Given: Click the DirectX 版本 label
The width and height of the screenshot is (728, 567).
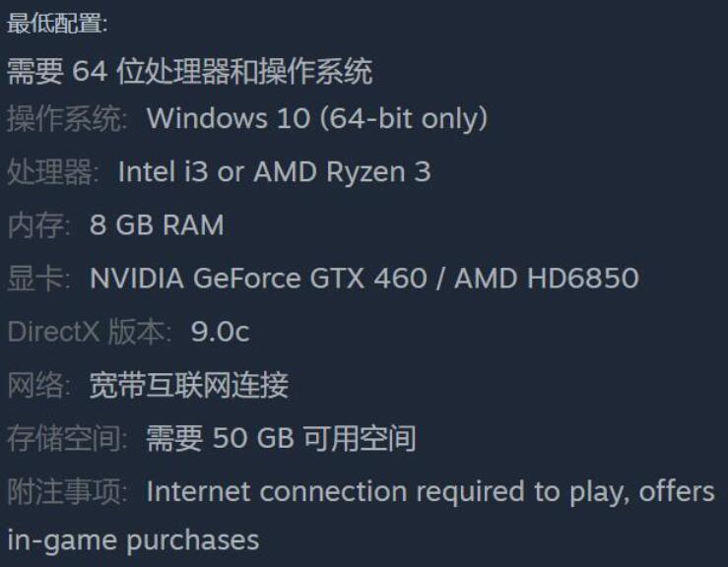Looking at the screenshot, I should pos(89,332).
